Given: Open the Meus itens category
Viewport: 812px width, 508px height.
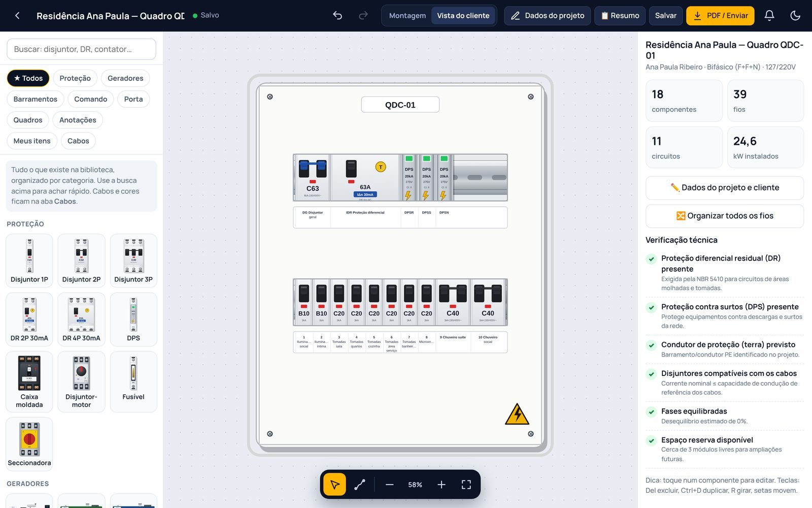Looking at the screenshot, I should [x=32, y=141].
